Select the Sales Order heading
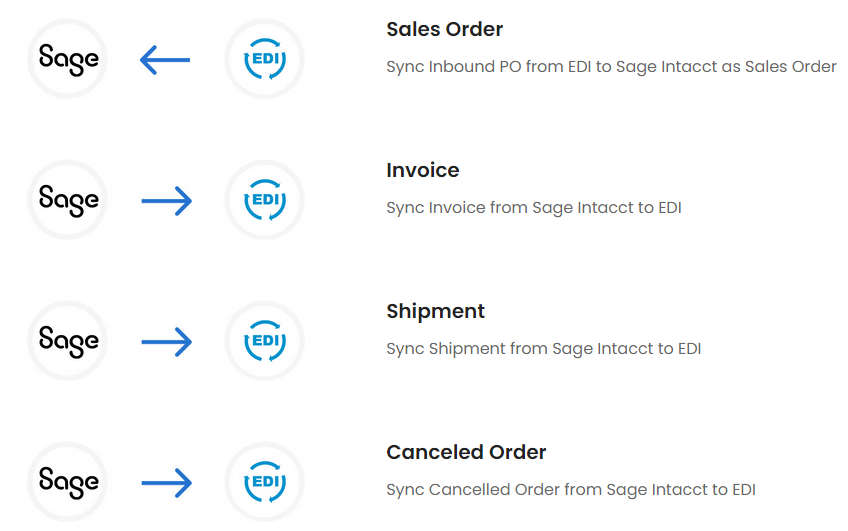The width and height of the screenshot is (848, 531). pos(444,29)
